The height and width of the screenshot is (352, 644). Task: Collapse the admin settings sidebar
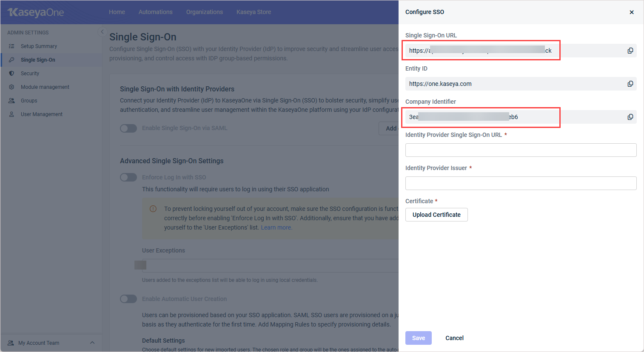pos(102,32)
